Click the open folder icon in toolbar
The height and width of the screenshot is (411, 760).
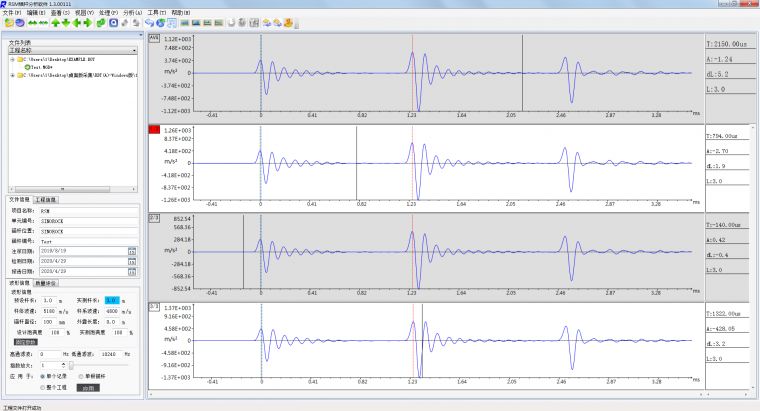[7, 22]
